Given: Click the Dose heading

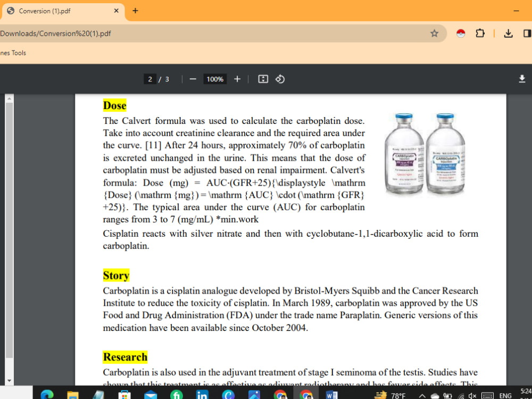Looking at the screenshot, I should coord(115,105).
